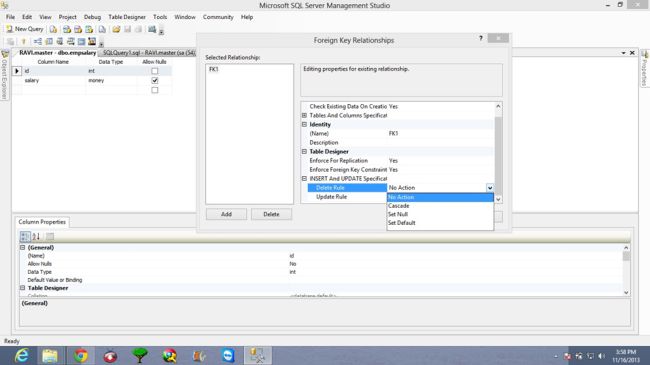Collapse INSERT And UPDATE Specification section

(304, 178)
